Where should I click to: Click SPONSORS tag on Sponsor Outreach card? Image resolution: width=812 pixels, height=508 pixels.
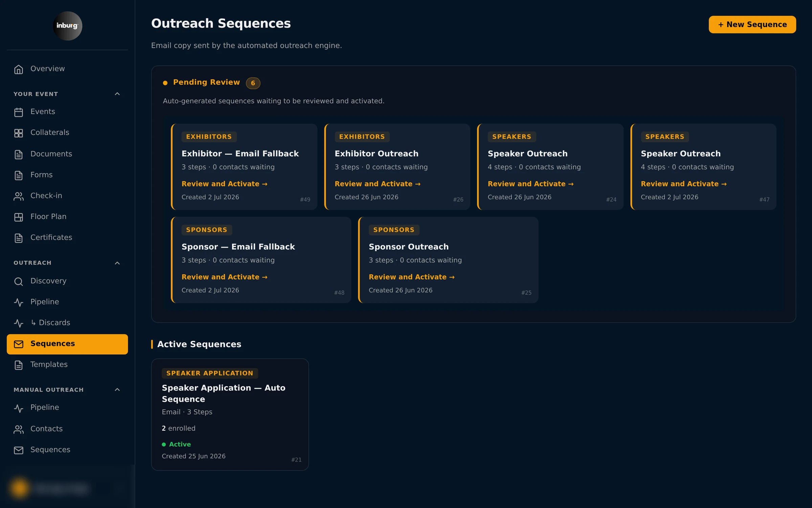393,230
